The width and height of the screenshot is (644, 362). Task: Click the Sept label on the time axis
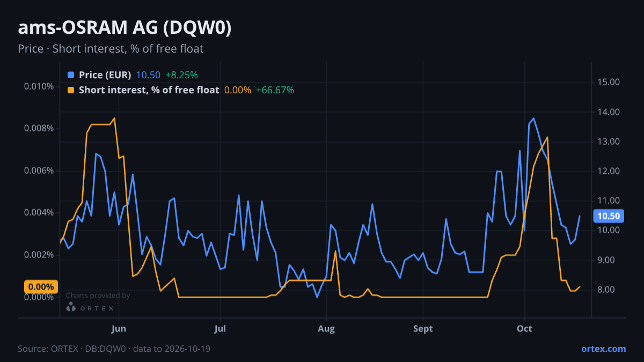423,328
